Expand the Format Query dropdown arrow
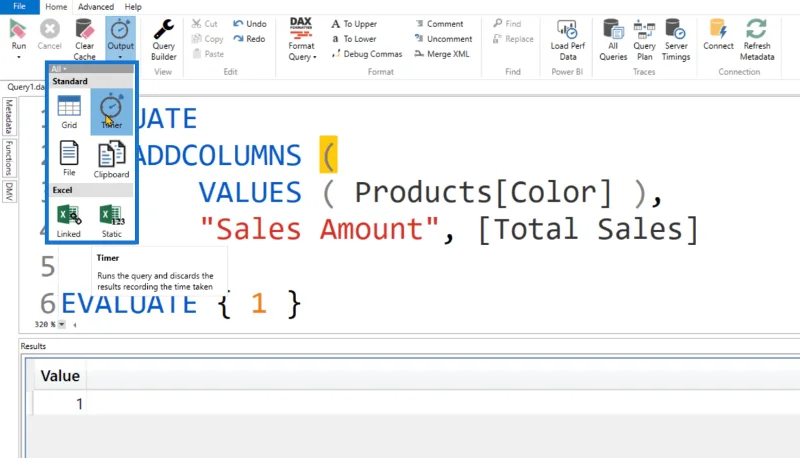 pyautogui.click(x=315, y=57)
